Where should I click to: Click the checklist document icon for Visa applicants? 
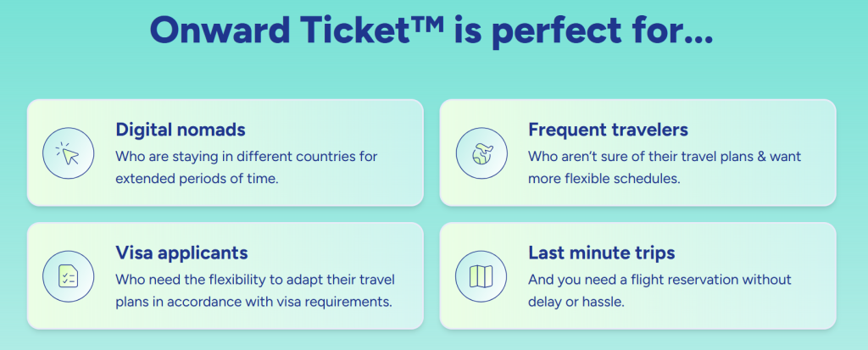[67, 275]
